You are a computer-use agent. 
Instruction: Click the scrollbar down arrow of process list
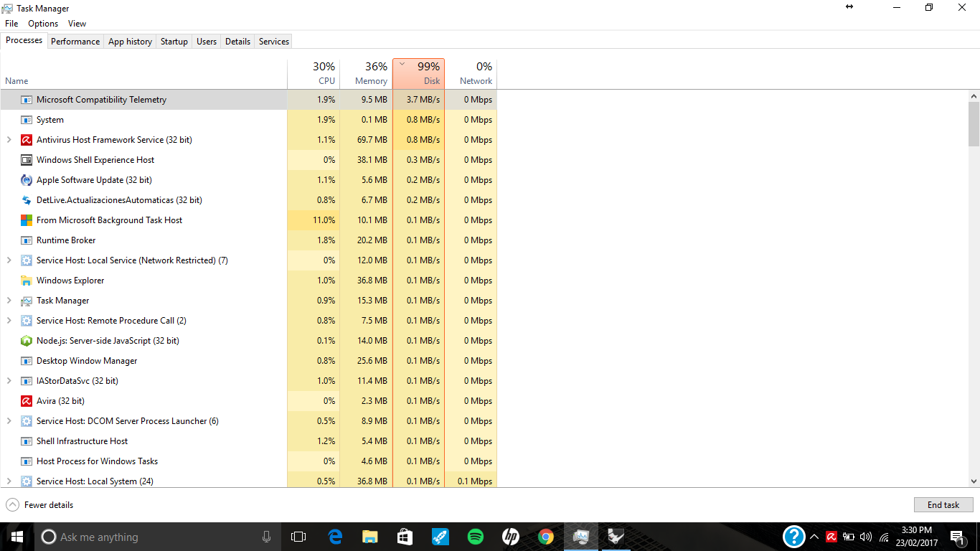[x=974, y=481]
